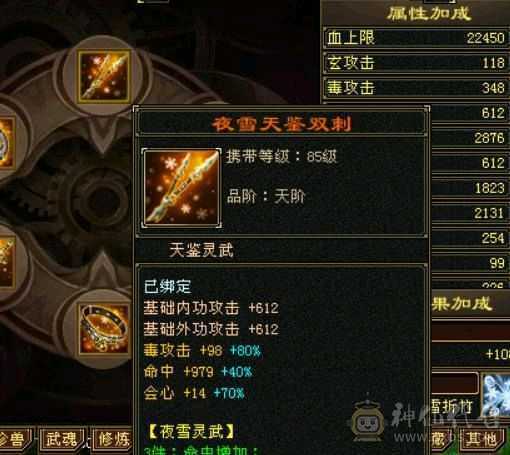Select the partially visible upper-left equipment slot
Image resolution: width=510 pixels, height=455 pixels.
click(7, 143)
